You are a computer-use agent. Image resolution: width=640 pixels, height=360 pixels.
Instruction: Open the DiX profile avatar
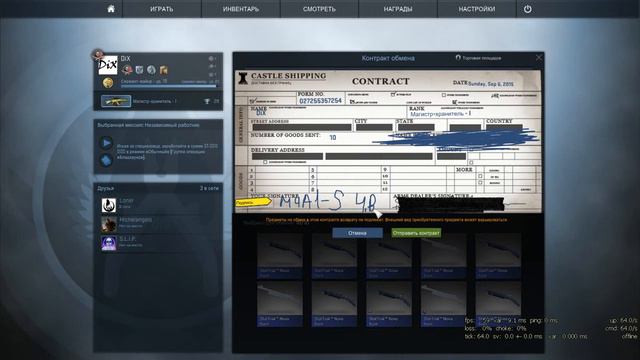pyautogui.click(x=108, y=65)
